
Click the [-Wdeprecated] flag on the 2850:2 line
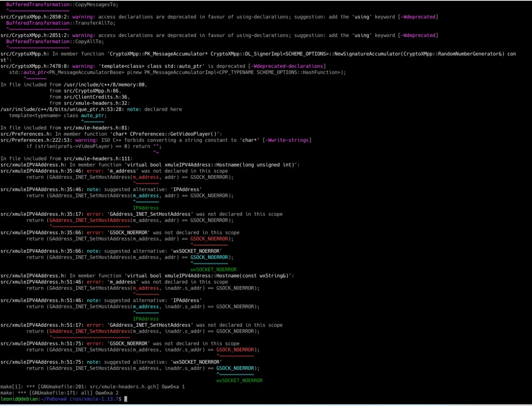click(x=418, y=17)
